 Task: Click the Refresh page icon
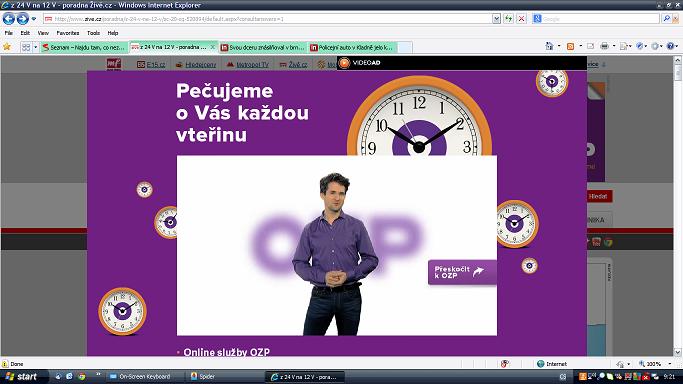pyautogui.click(x=508, y=19)
